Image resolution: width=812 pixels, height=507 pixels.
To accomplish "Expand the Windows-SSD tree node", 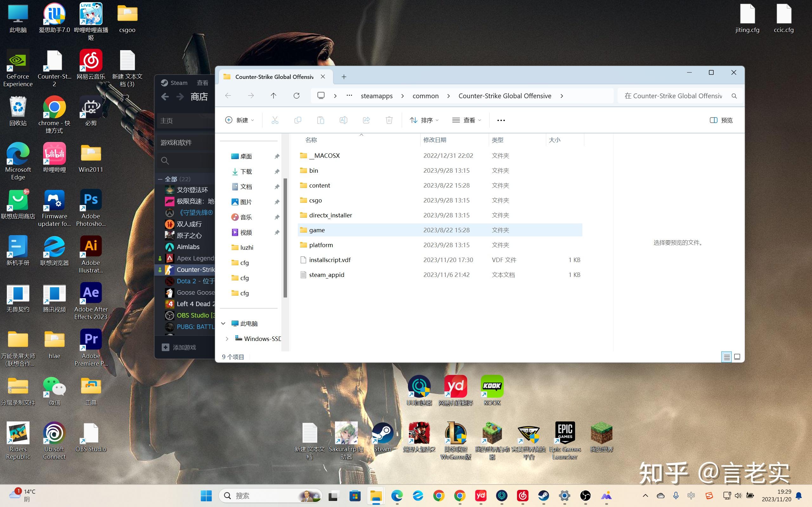I will coord(227,339).
